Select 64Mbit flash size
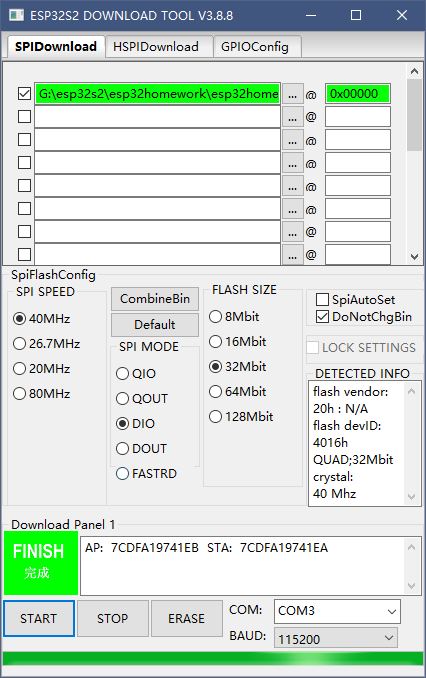 coord(237,392)
